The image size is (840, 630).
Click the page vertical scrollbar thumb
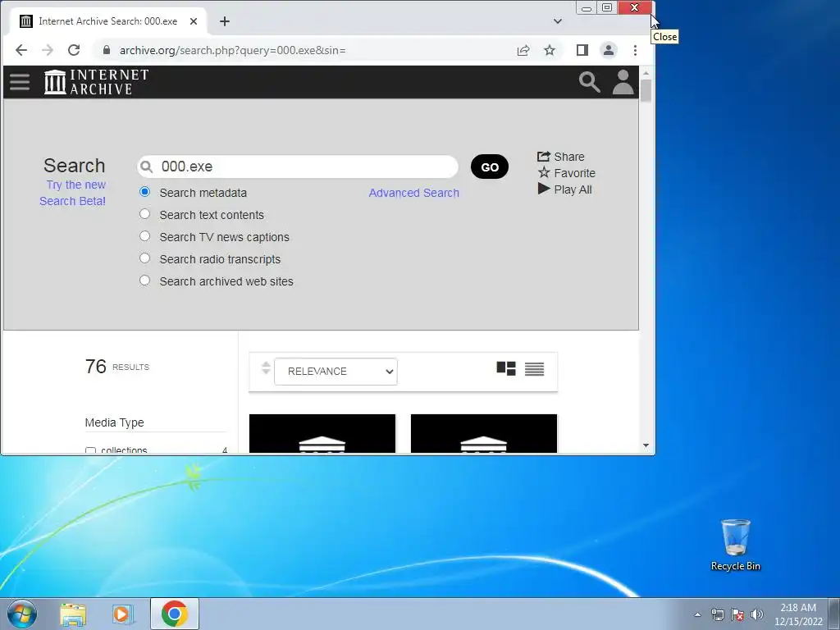646,90
